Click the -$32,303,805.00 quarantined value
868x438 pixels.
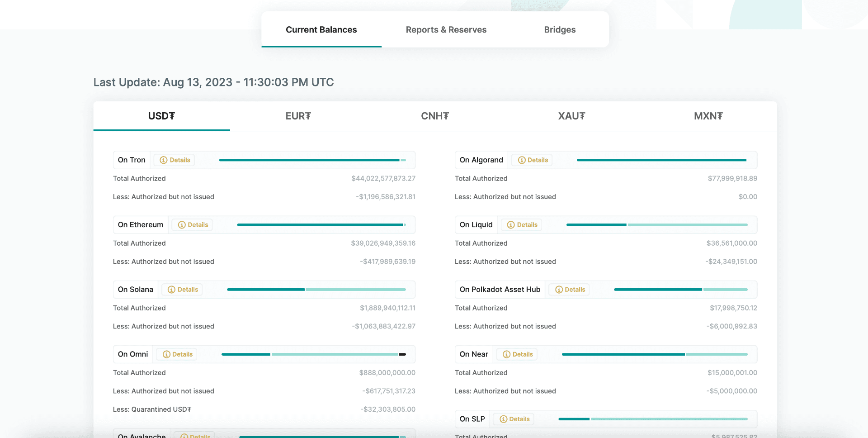pyautogui.click(x=388, y=409)
